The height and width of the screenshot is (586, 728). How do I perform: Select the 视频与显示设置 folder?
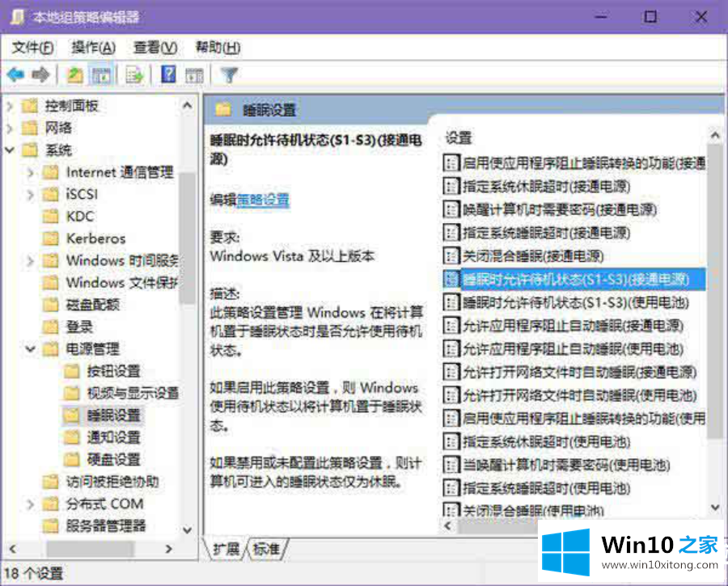click(x=121, y=393)
